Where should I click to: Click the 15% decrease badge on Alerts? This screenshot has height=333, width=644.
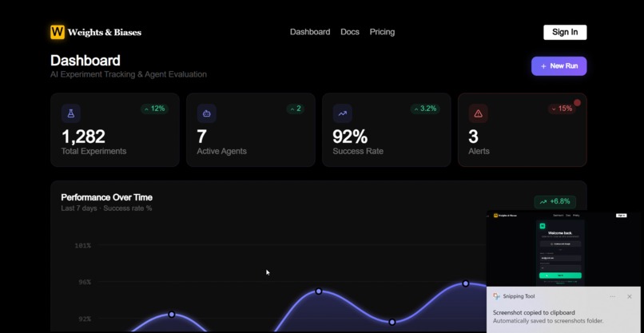click(x=562, y=109)
